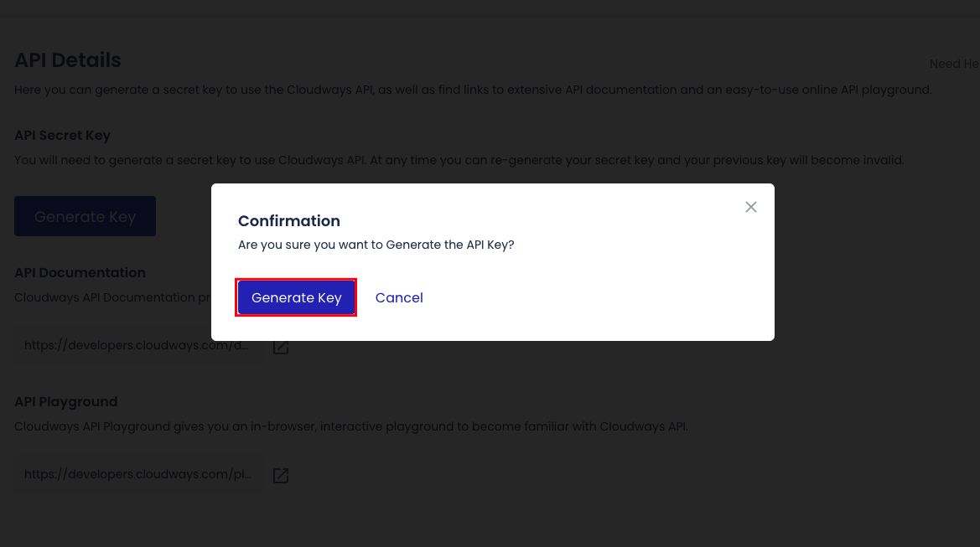Confirm with Generate Key in the dialog

(x=296, y=297)
